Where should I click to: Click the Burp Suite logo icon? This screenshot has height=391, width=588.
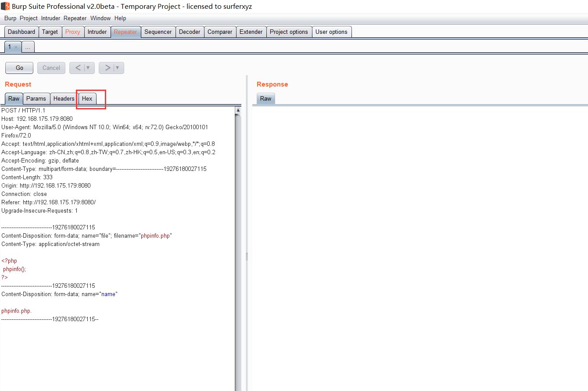tap(5, 6)
